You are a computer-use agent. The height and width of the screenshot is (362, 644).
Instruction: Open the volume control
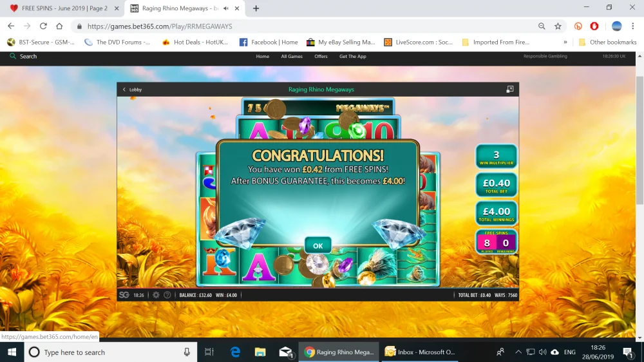(542, 352)
